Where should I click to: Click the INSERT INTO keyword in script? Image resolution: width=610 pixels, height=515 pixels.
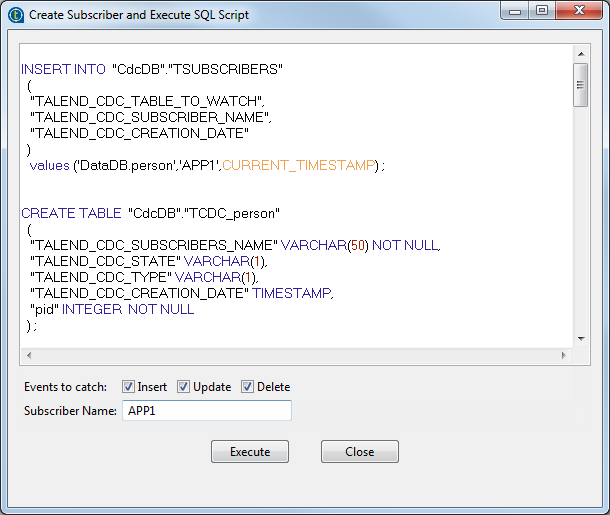63,69
